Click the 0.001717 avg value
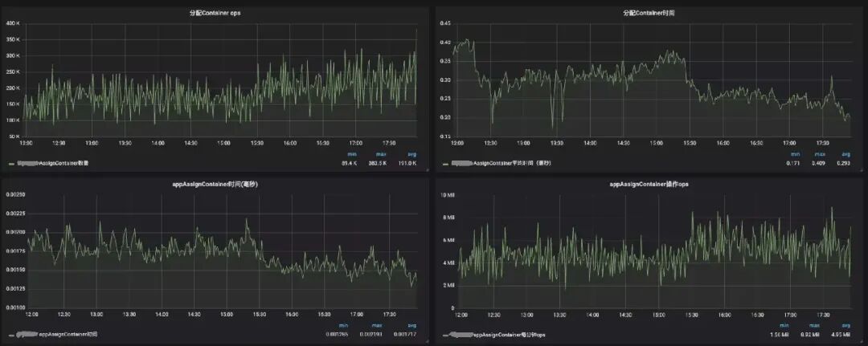 coord(403,335)
